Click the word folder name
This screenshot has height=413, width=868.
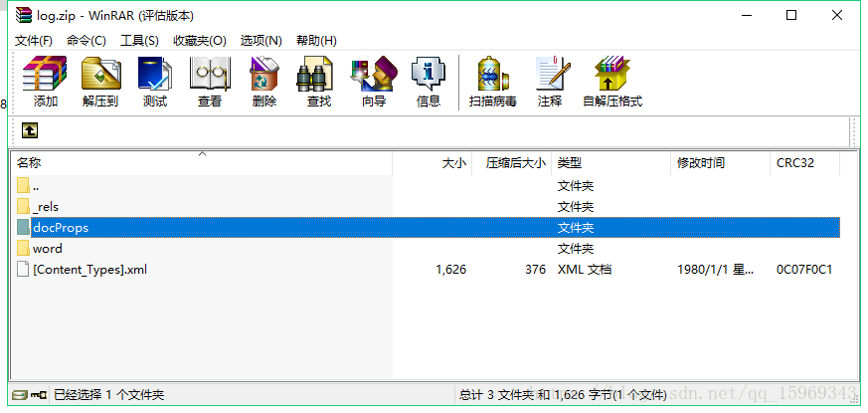pyautogui.click(x=47, y=249)
